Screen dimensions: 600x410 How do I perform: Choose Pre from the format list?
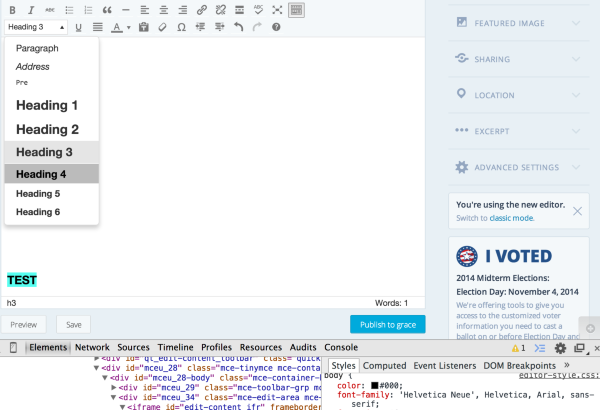[52, 83]
